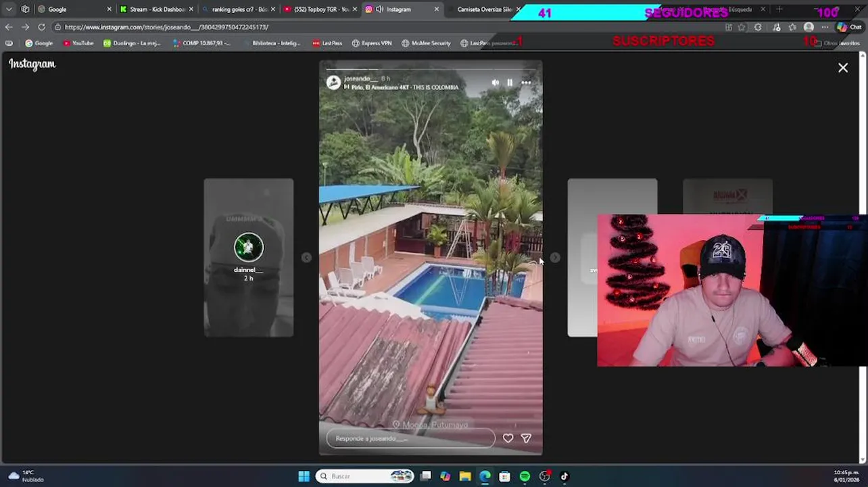Open Microsoft Store from taskbar
868x487 pixels.
click(x=504, y=476)
